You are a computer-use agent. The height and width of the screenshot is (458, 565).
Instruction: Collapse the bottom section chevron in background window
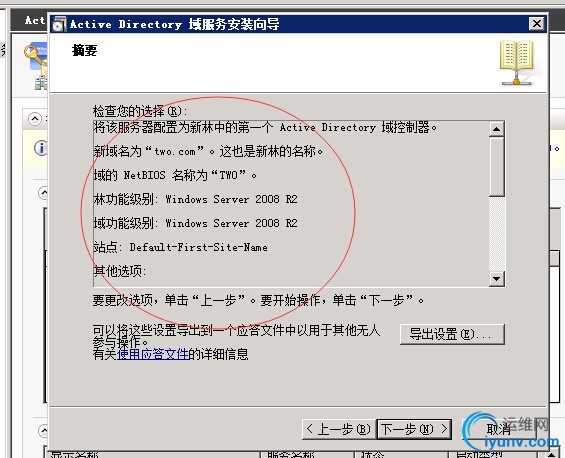click(43, 430)
